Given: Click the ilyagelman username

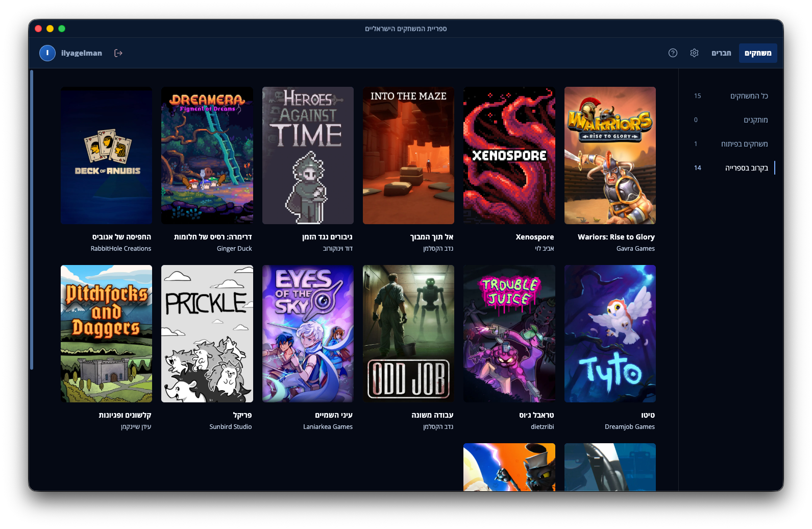Looking at the screenshot, I should tap(82, 53).
